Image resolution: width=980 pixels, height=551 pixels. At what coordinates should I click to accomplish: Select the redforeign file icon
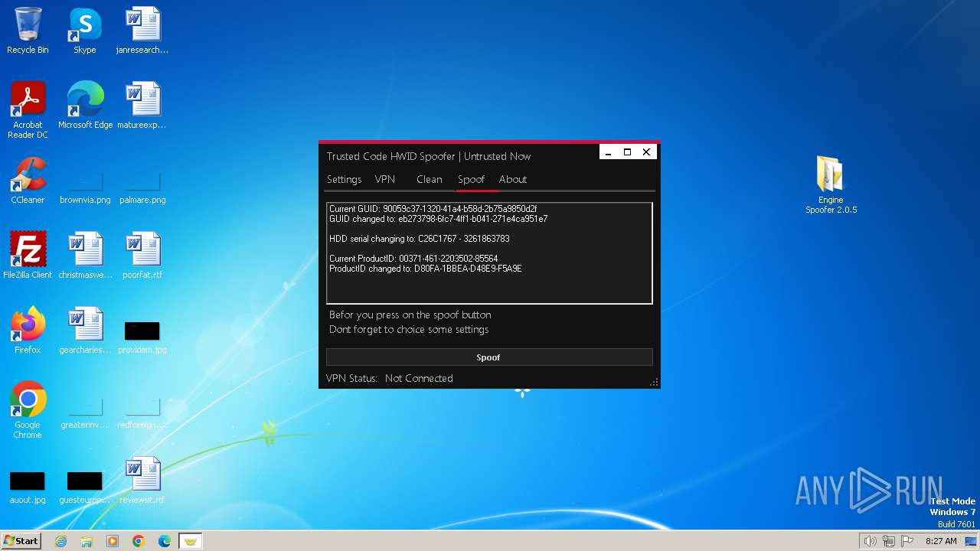tap(142, 413)
